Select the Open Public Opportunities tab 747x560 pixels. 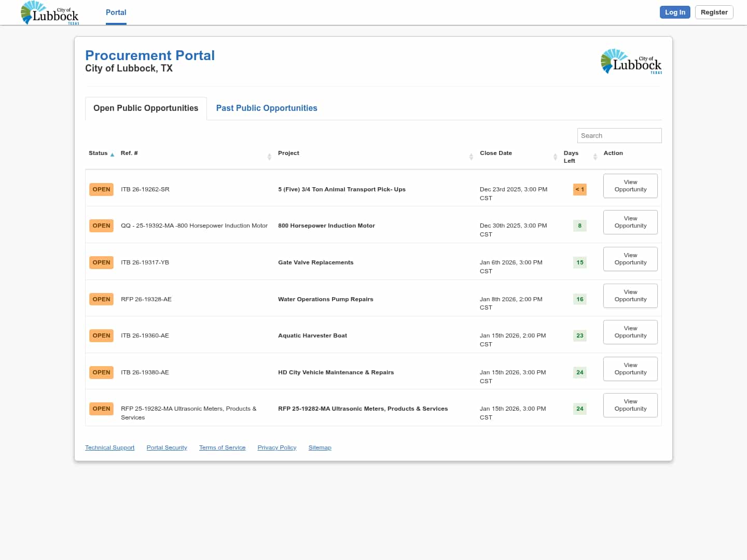point(146,108)
